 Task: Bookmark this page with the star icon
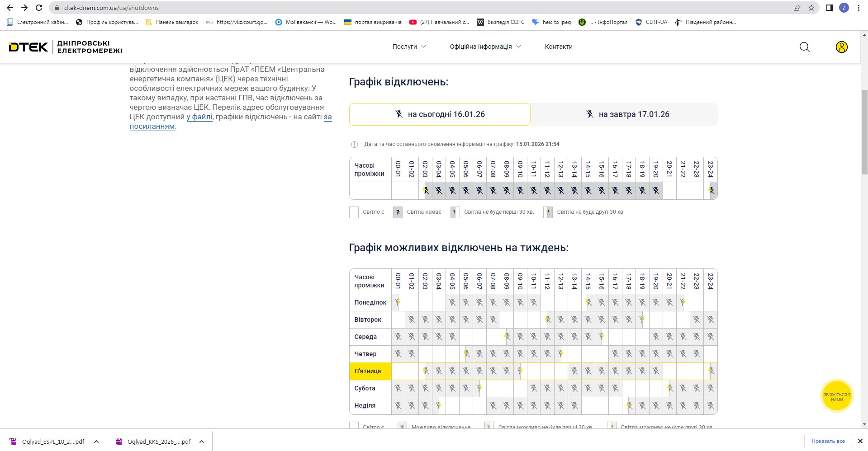coord(811,8)
